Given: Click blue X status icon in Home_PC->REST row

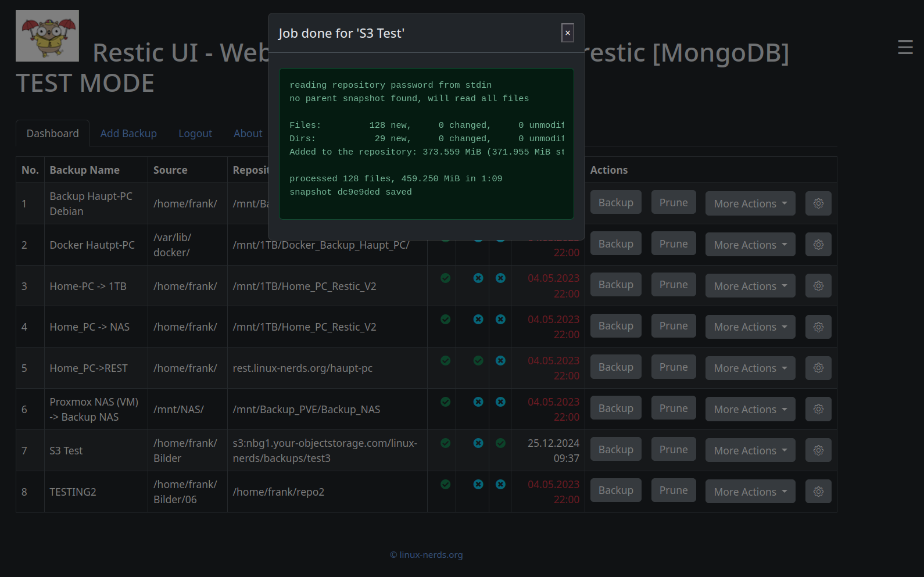Looking at the screenshot, I should 500,361.
